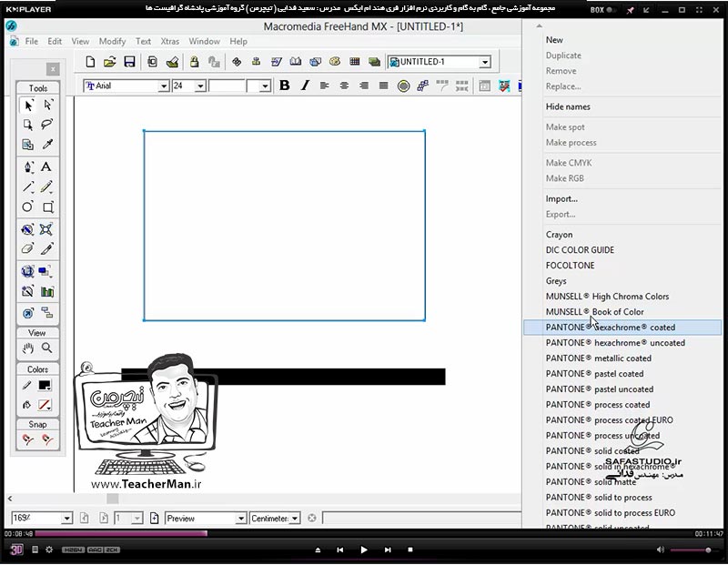
Task: Open the Window menu
Action: point(204,41)
